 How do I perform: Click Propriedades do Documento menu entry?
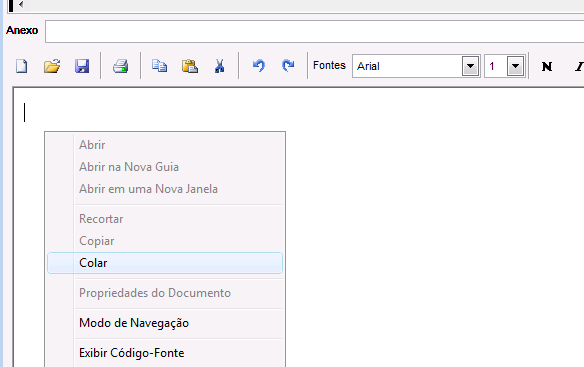pos(165,293)
